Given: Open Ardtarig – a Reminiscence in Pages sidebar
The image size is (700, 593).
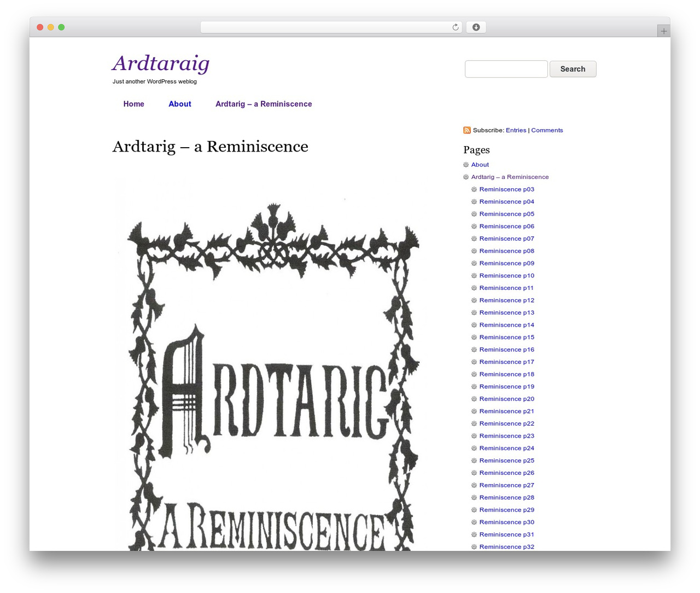Looking at the screenshot, I should (510, 177).
